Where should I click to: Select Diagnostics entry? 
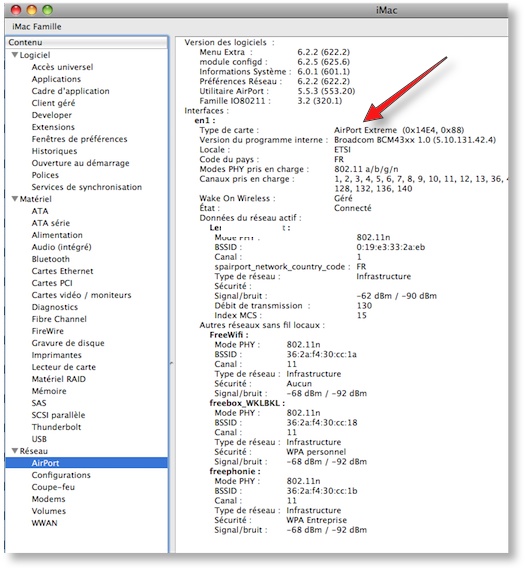click(55, 307)
